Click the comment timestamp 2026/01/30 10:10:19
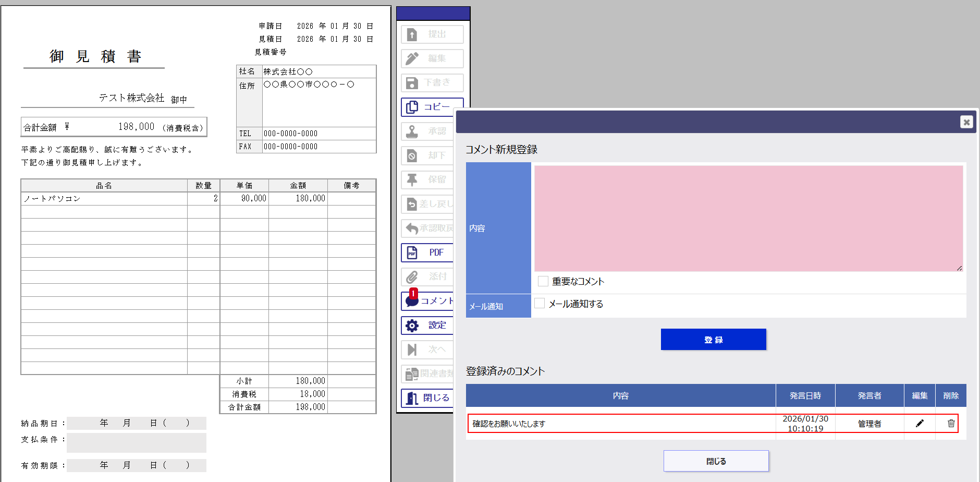The width and height of the screenshot is (980, 482). (805, 424)
